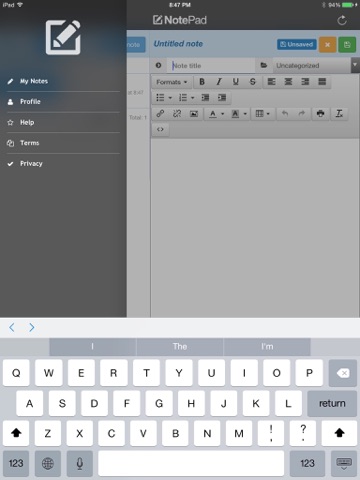Viewport: 360px width, 480px height.
Task: Switch to numbers with left 123 key
Action: (16, 463)
